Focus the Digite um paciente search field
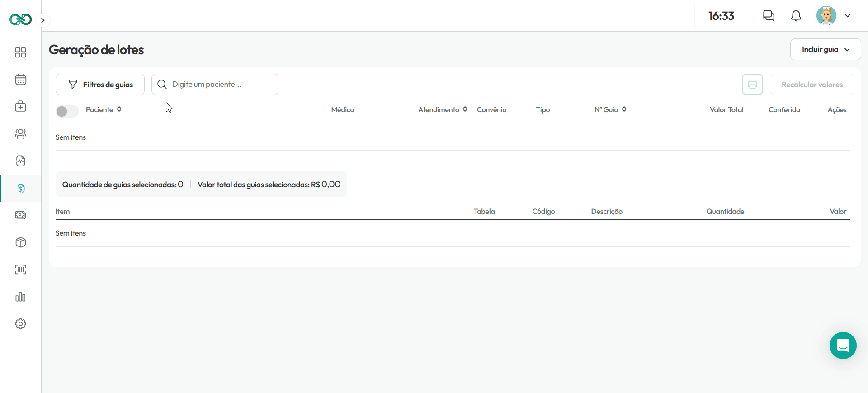This screenshot has height=393, width=868. [x=215, y=85]
